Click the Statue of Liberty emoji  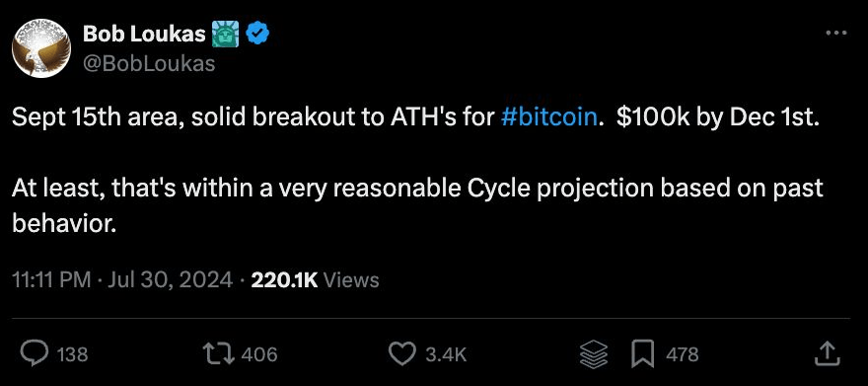[x=225, y=35]
